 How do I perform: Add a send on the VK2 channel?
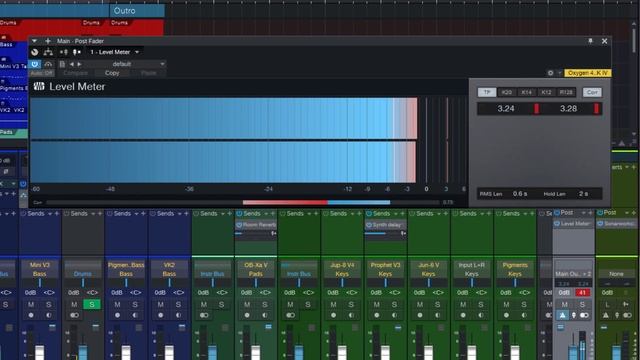tap(187, 213)
